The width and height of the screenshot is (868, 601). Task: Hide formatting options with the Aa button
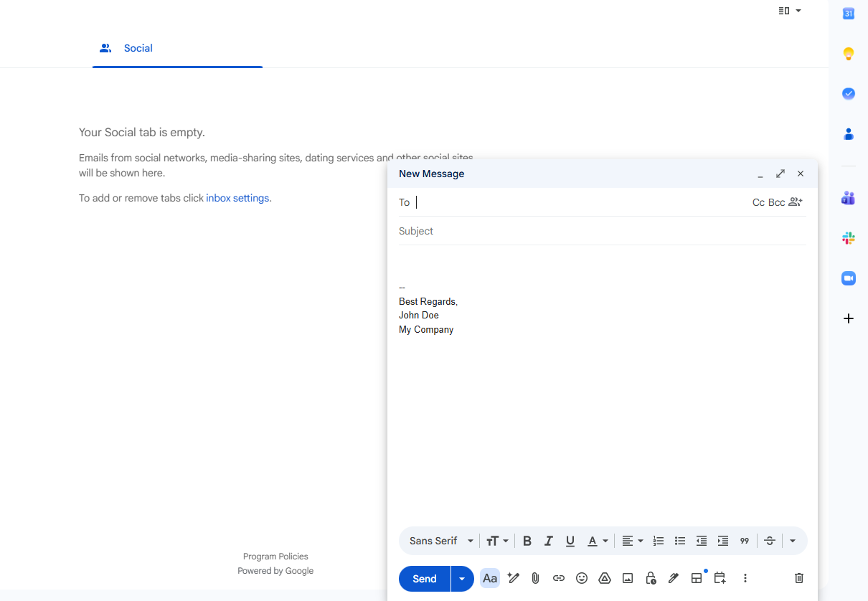click(490, 578)
